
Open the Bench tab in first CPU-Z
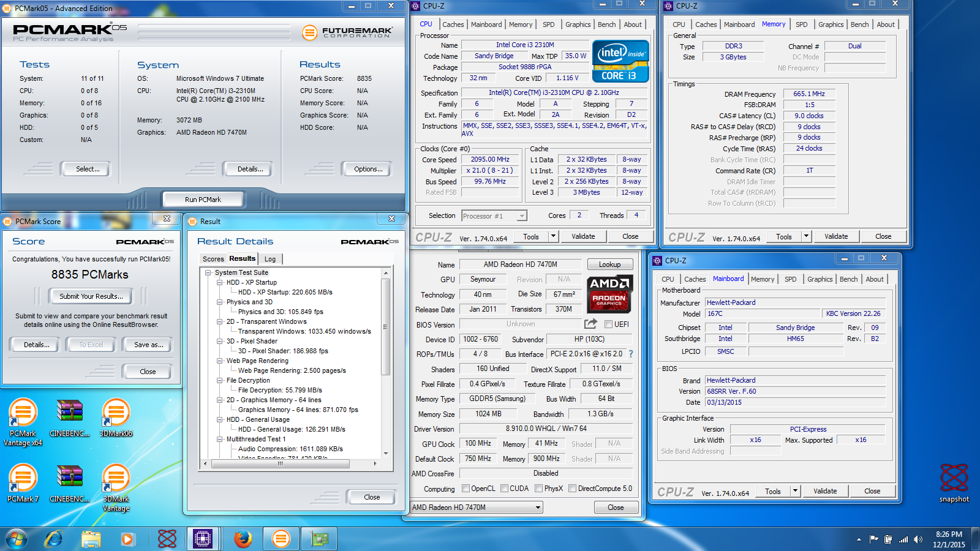(x=606, y=24)
